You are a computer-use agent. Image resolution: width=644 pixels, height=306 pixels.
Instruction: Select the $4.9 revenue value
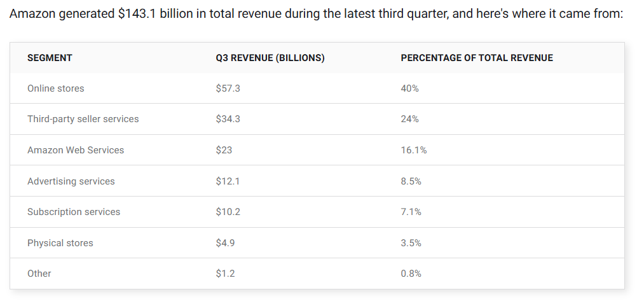point(225,243)
